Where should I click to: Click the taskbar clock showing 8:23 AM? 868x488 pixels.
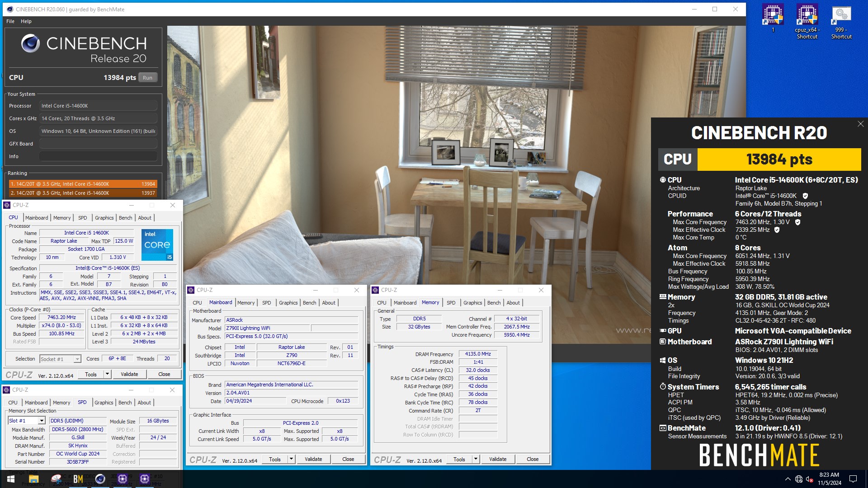(x=829, y=479)
